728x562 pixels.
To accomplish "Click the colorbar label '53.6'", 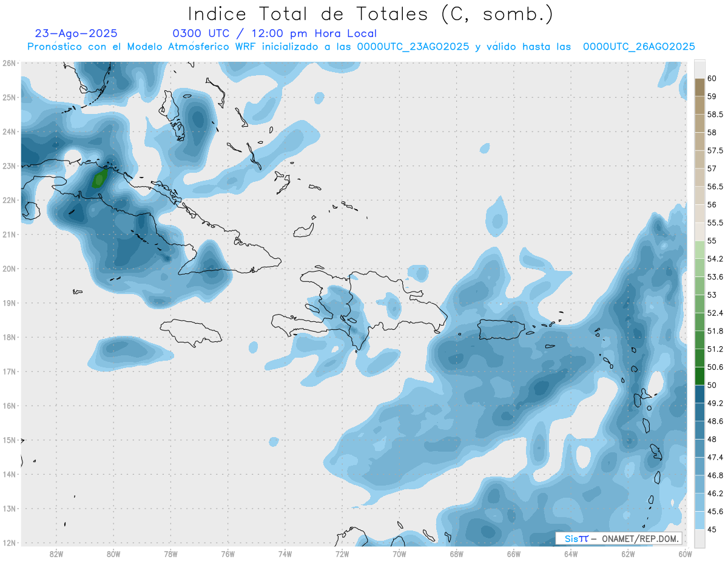I will point(715,277).
